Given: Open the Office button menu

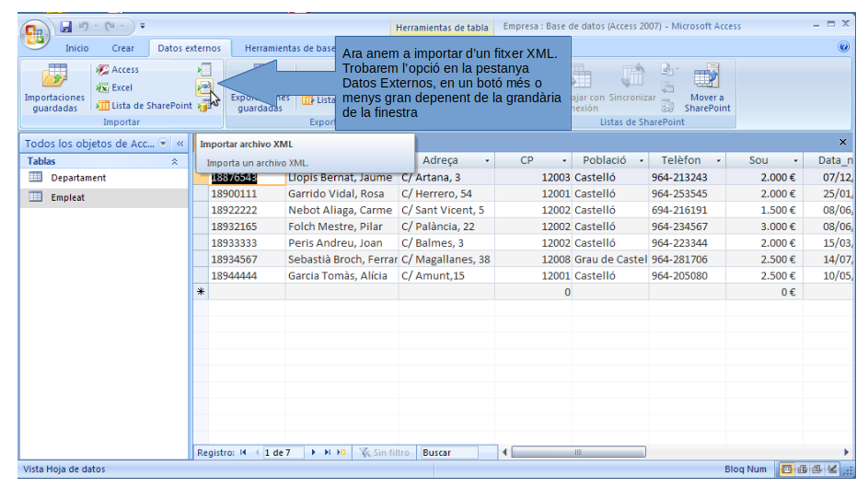Looking at the screenshot, I should click(x=34, y=35).
